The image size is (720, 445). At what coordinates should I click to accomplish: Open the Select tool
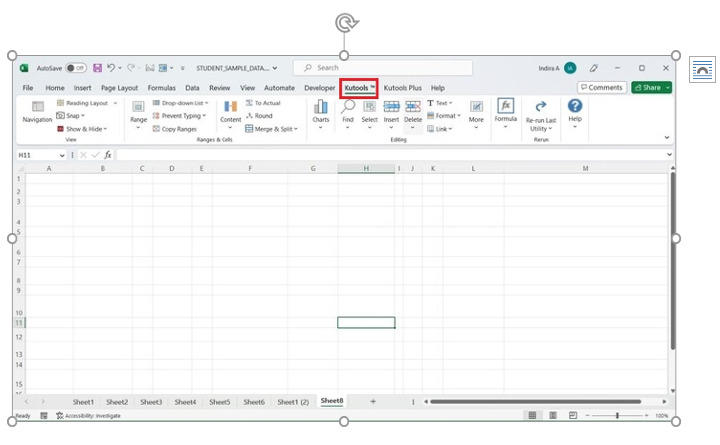point(369,113)
